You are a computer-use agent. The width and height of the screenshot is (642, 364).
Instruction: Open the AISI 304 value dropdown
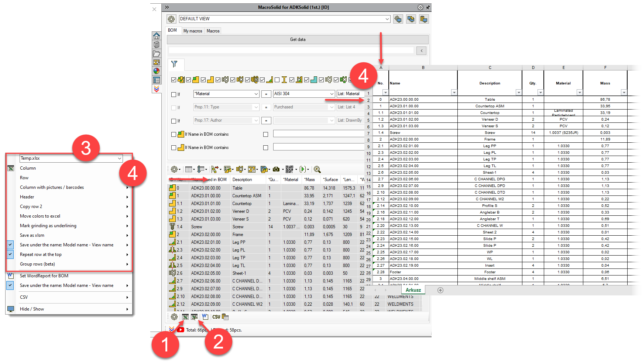pyautogui.click(x=332, y=94)
